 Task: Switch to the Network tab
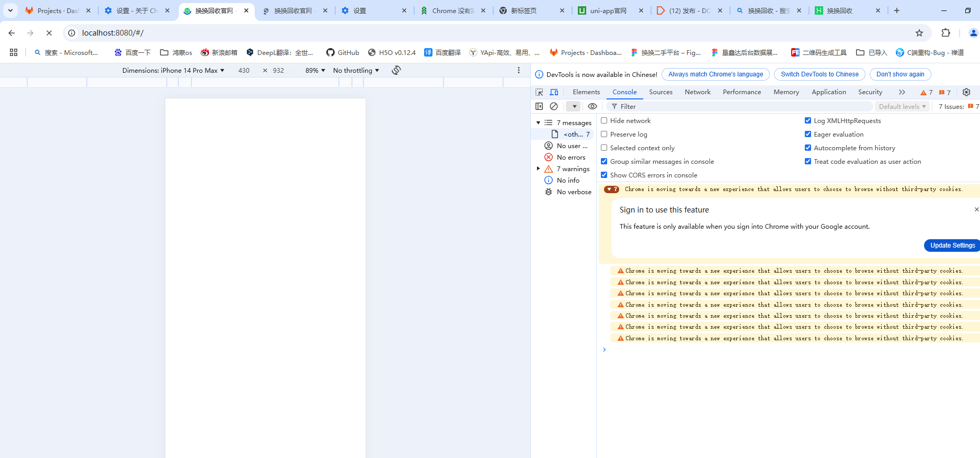pyautogui.click(x=697, y=92)
